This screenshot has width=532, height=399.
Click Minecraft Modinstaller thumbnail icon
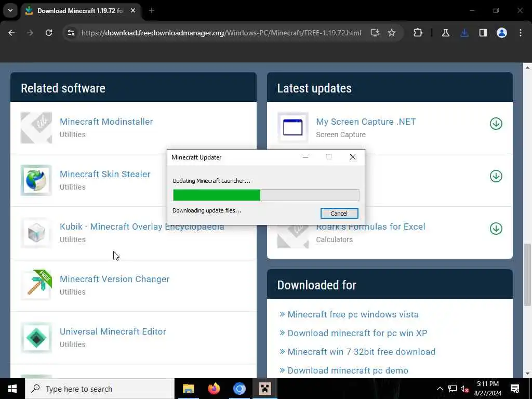click(36, 128)
